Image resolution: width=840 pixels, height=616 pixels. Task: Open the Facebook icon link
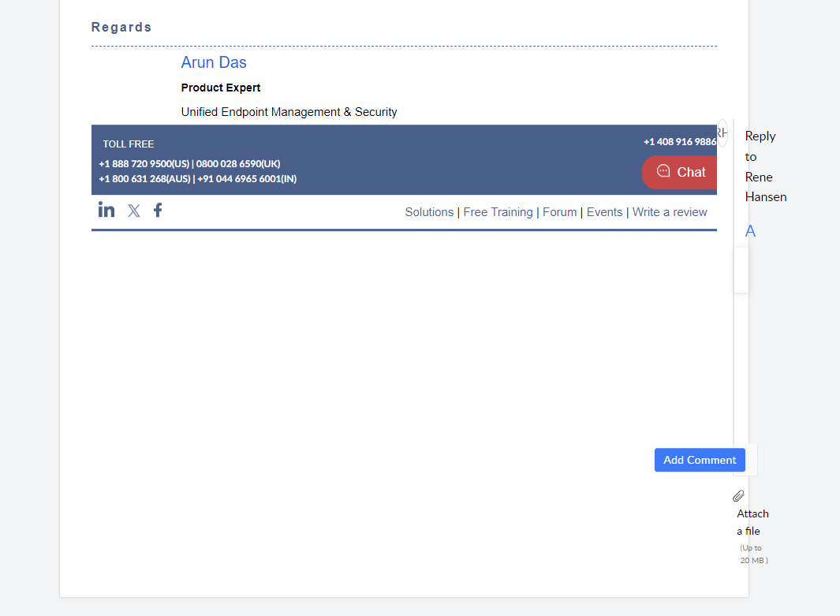pyautogui.click(x=158, y=210)
